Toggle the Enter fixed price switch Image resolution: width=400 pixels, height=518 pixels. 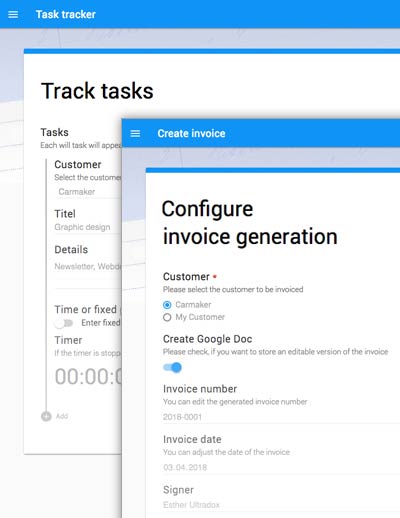pos(64,323)
